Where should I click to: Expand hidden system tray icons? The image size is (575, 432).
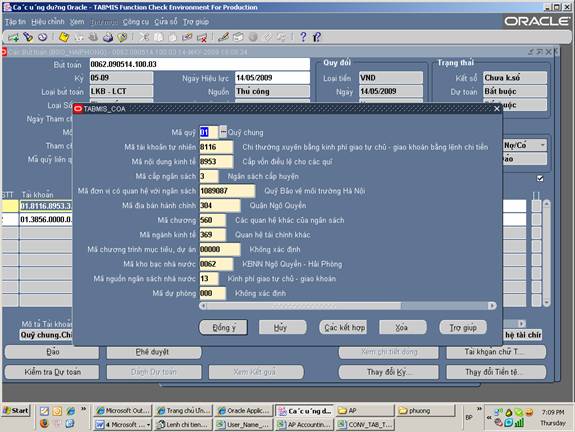(x=489, y=417)
